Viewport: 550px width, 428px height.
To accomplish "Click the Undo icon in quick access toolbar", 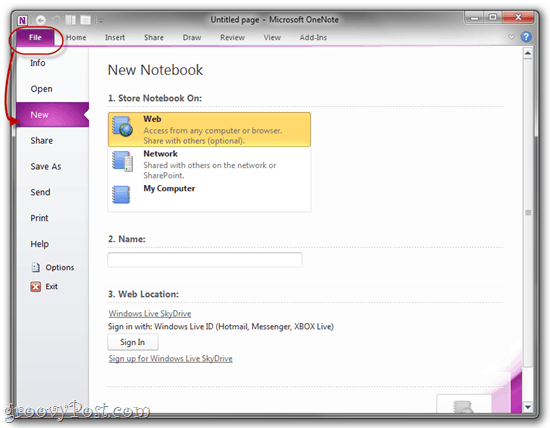I will tap(56, 20).
